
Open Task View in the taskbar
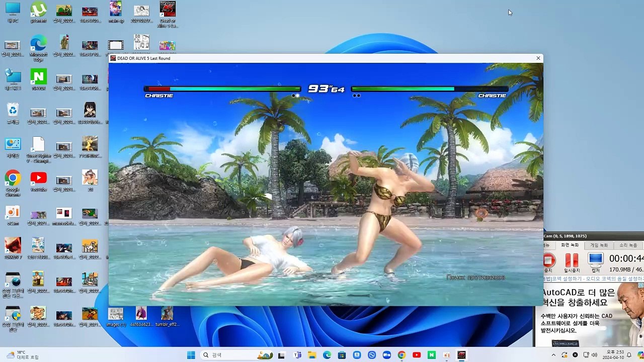tap(281, 355)
